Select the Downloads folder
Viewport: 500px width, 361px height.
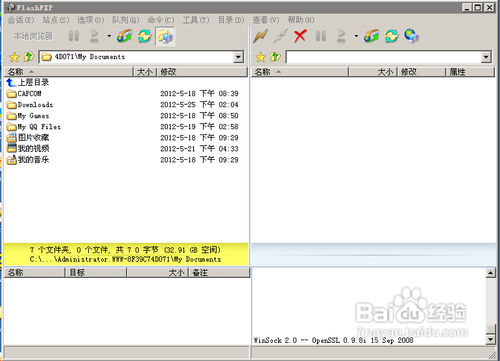[x=30, y=105]
